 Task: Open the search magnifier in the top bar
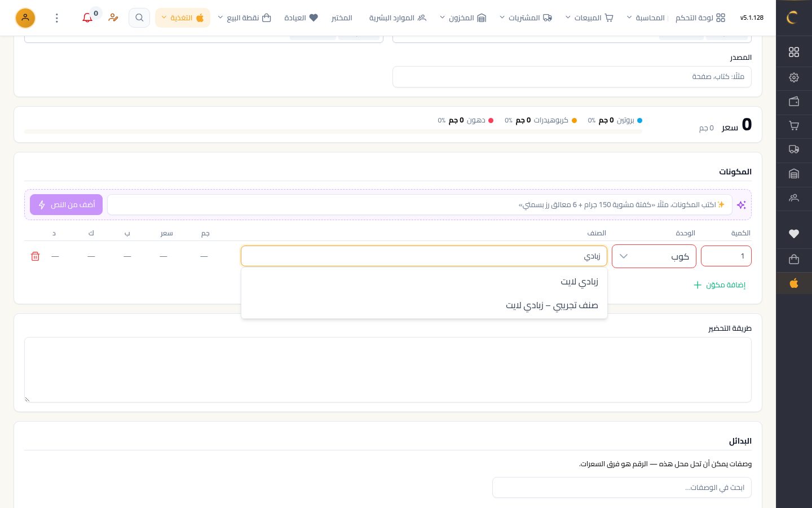[x=139, y=17]
